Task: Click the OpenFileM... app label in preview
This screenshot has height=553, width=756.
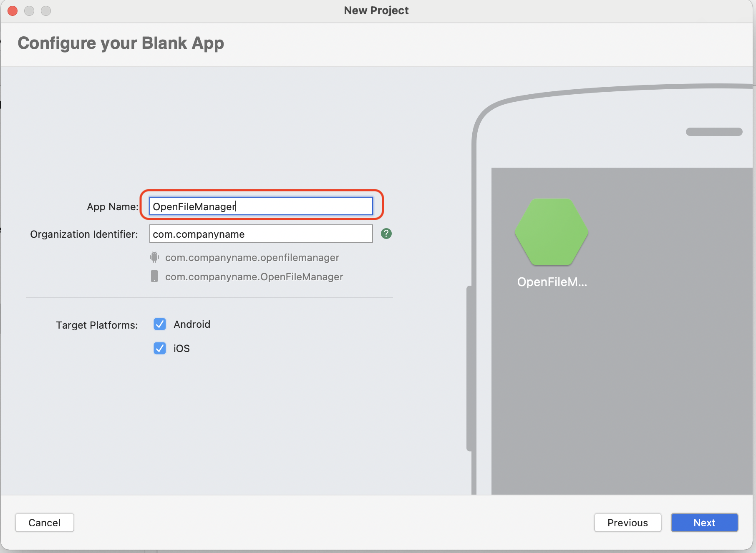Action: (552, 282)
